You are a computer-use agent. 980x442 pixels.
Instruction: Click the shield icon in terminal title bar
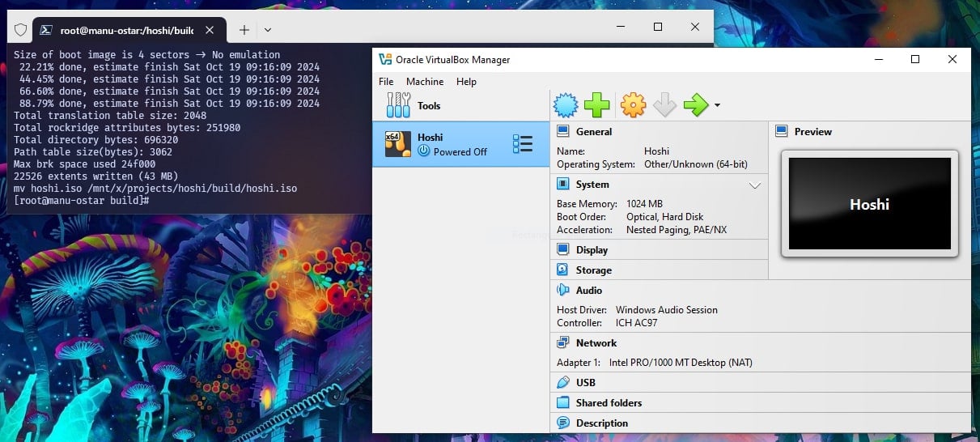click(21, 30)
